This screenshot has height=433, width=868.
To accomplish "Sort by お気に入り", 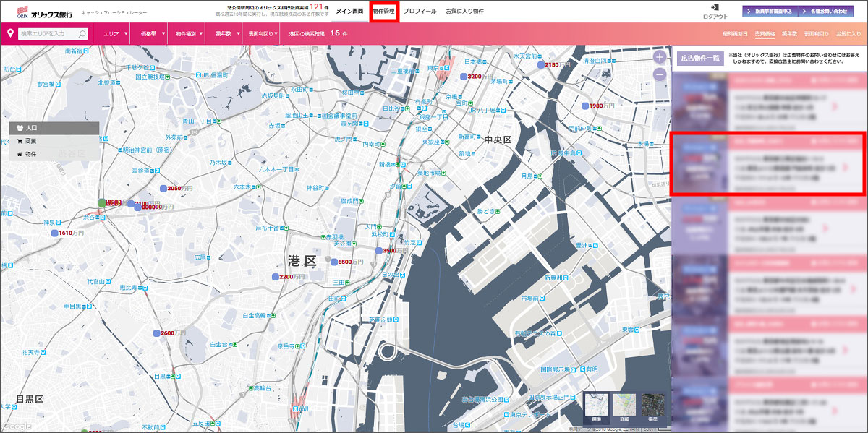I will 848,34.
